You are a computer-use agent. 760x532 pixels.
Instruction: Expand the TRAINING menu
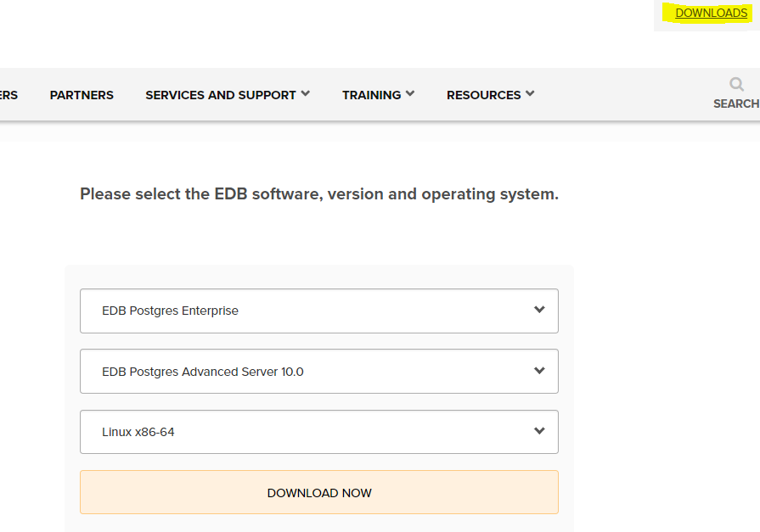click(378, 95)
